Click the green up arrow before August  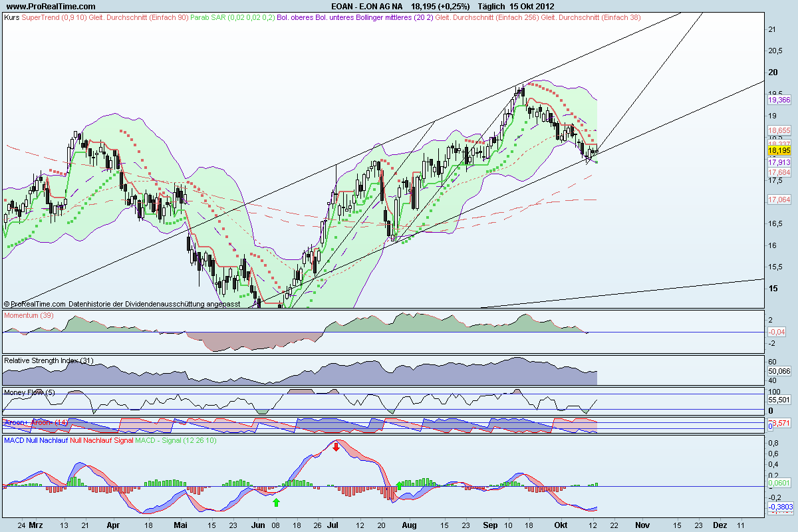click(399, 486)
